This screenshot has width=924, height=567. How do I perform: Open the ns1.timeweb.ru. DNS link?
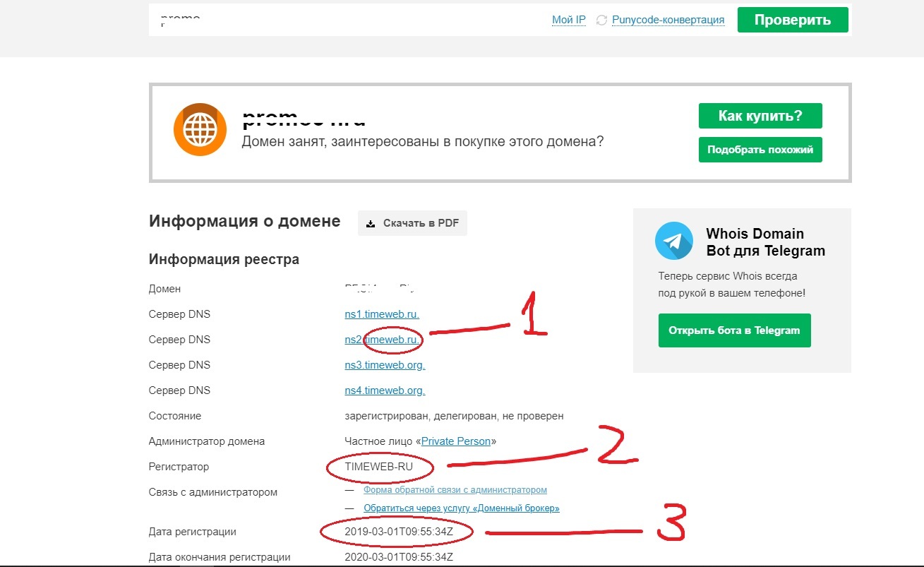[x=382, y=314]
